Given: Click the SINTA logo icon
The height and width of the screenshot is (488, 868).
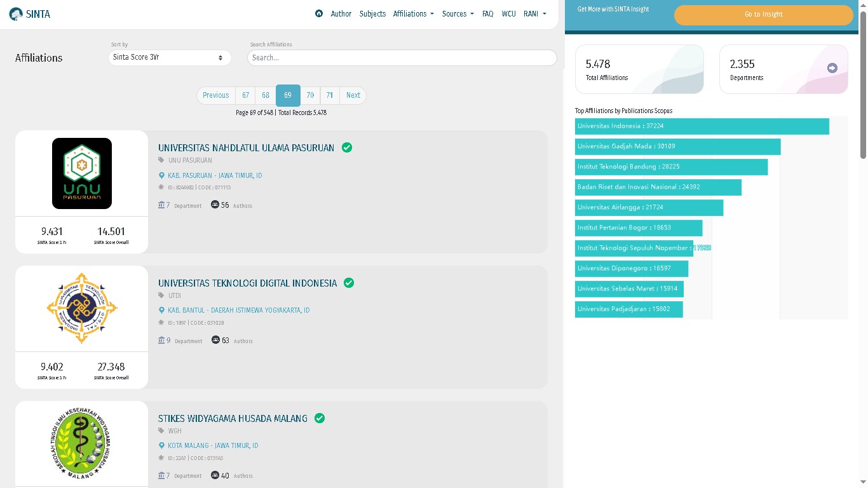Looking at the screenshot, I should point(16,14).
